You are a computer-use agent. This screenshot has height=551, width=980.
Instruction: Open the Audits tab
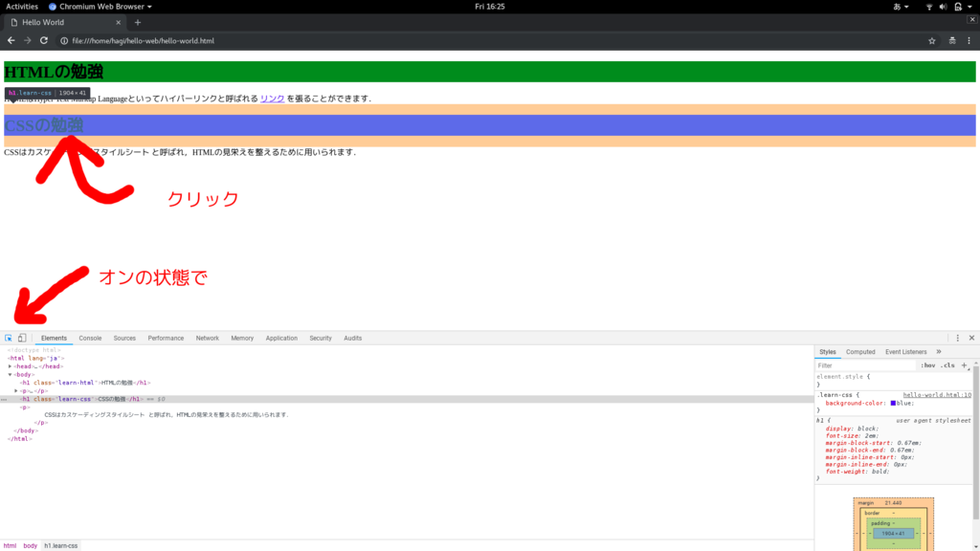coord(352,338)
